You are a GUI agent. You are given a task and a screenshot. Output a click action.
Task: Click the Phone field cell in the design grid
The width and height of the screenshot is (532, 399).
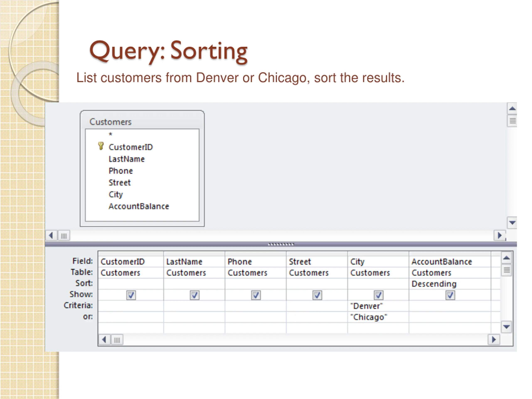[x=256, y=262]
